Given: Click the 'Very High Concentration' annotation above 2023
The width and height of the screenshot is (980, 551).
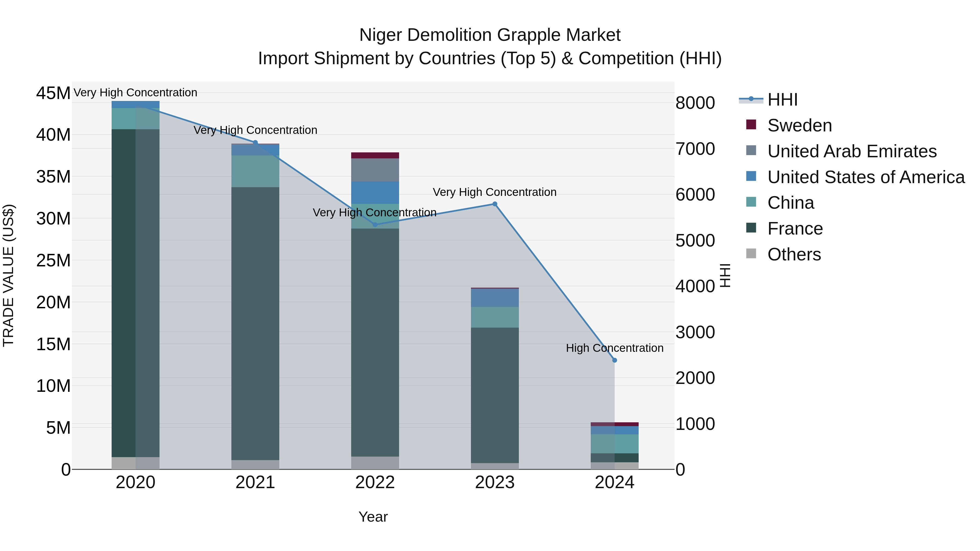Looking at the screenshot, I should coord(495,192).
